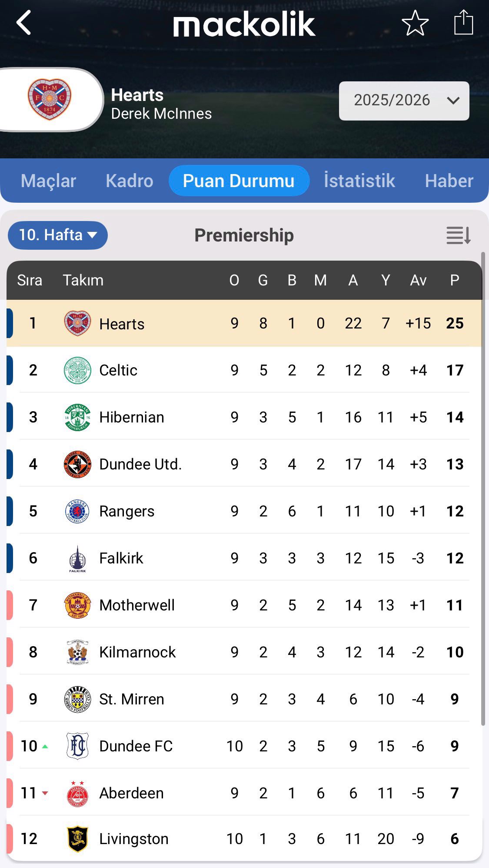The image size is (489, 868).
Task: Open the Kadro tab
Action: point(129,181)
